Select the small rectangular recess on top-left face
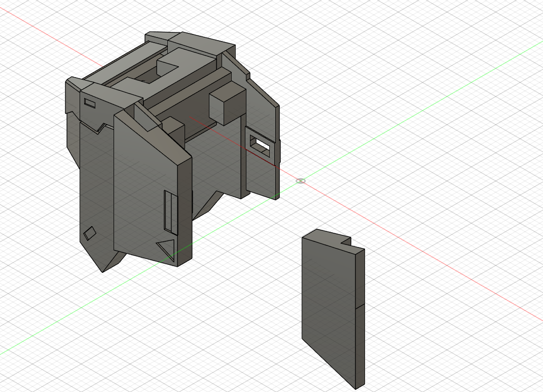Viewport: 543px width, 392px height. pyautogui.click(x=90, y=103)
